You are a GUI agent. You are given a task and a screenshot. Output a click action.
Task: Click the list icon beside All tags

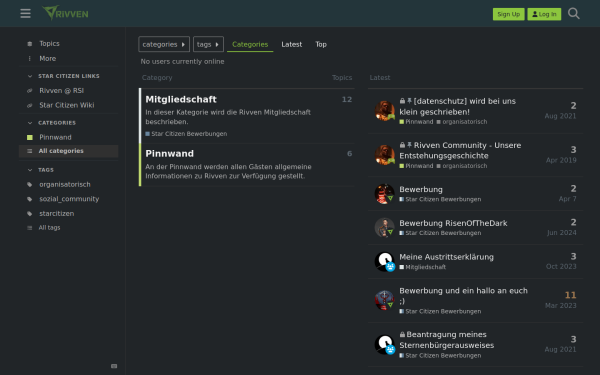point(30,228)
